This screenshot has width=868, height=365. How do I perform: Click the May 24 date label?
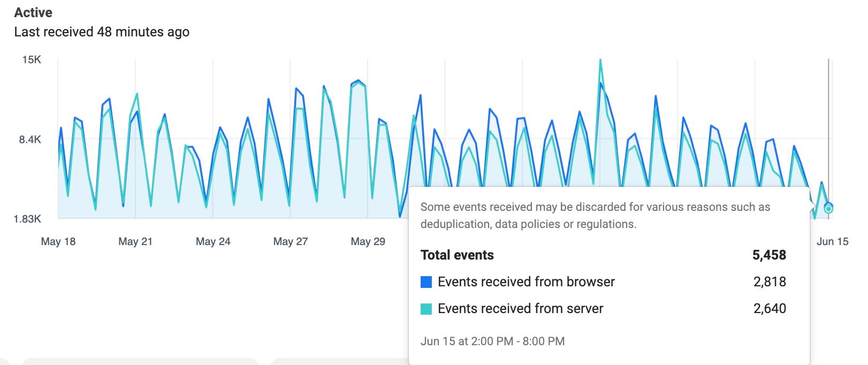point(213,241)
